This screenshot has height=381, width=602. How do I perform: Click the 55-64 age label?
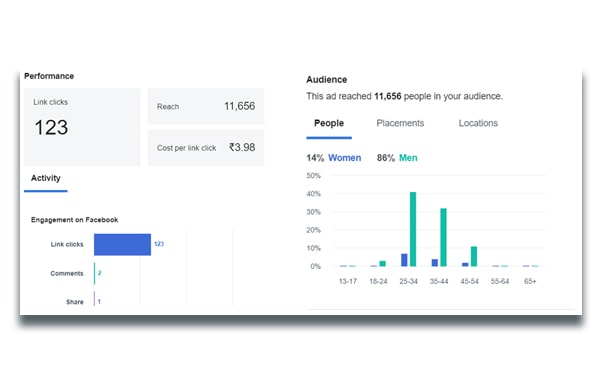(x=499, y=282)
